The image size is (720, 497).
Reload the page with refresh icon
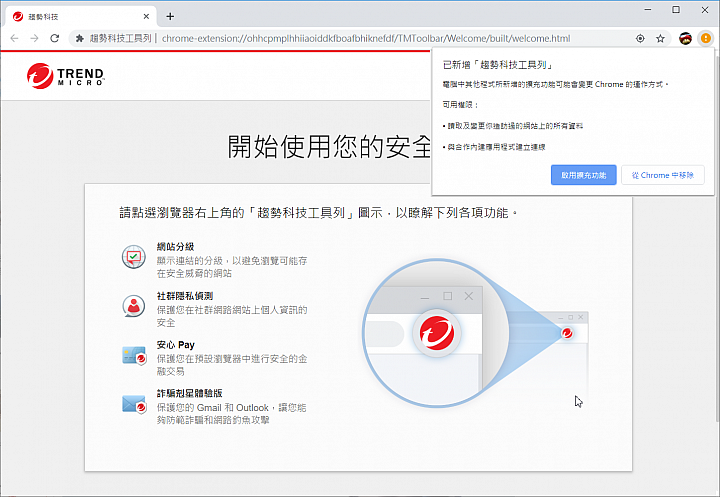pyautogui.click(x=55, y=38)
